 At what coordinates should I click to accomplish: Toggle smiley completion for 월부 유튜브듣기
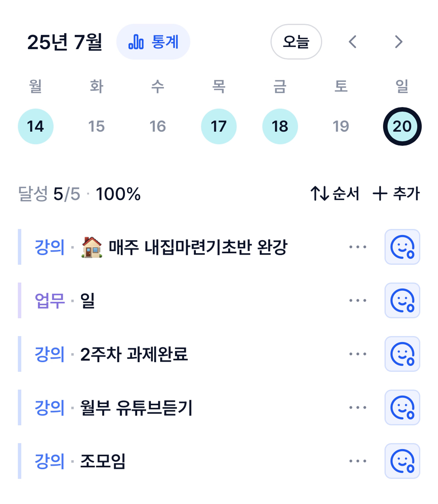click(x=402, y=407)
